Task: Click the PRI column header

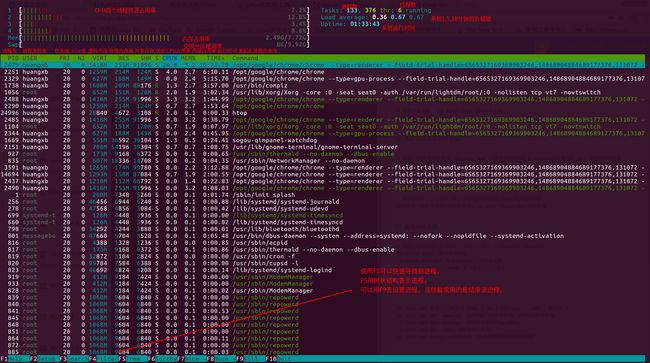Action: coord(64,58)
